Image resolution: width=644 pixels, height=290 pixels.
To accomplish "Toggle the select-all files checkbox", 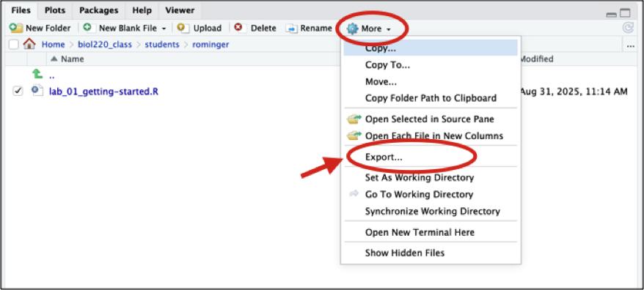I will [x=13, y=44].
